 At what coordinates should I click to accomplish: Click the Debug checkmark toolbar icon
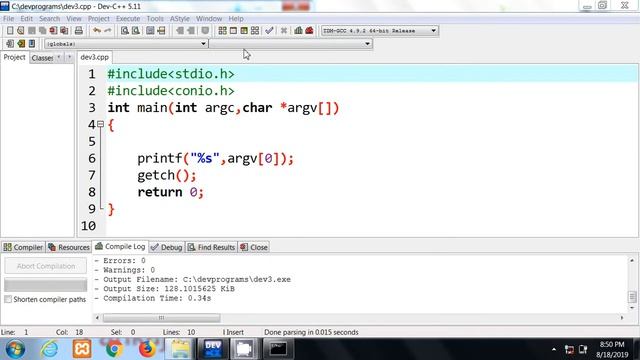tap(269, 31)
